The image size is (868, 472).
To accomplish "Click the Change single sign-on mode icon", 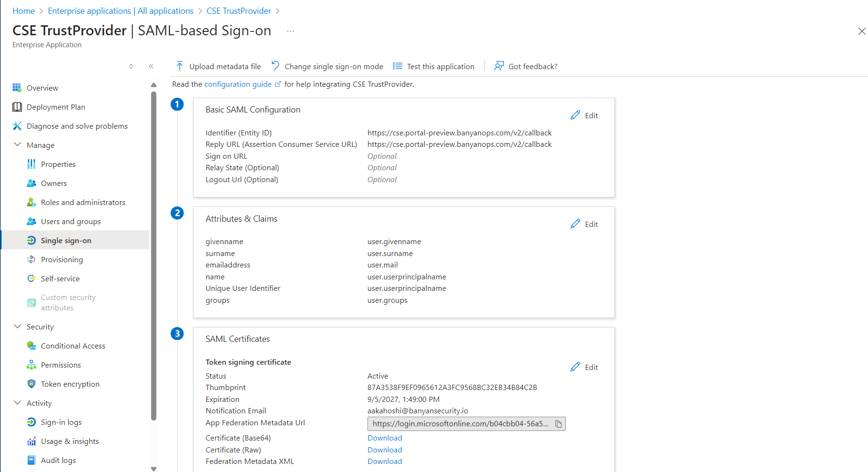I will [276, 66].
